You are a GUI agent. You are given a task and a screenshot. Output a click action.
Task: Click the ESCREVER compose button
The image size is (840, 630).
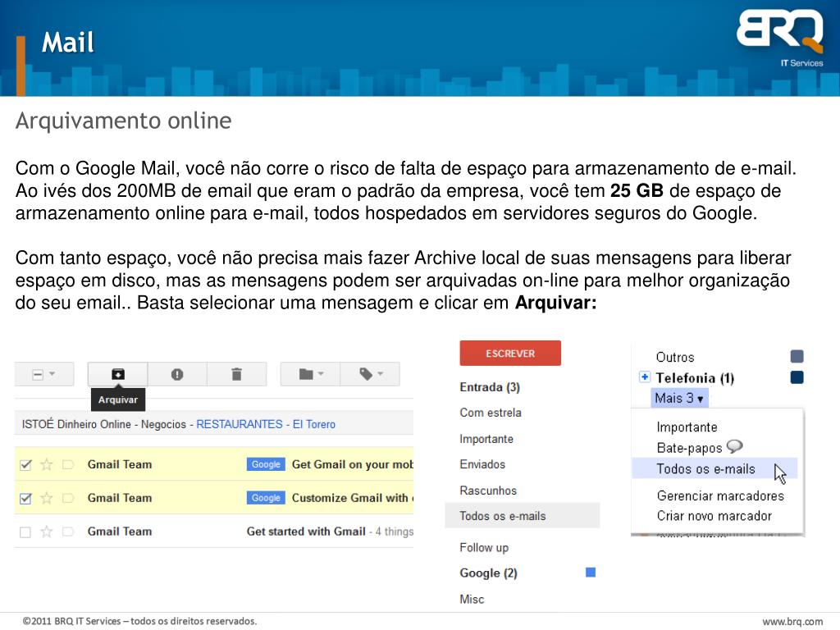[x=510, y=353]
